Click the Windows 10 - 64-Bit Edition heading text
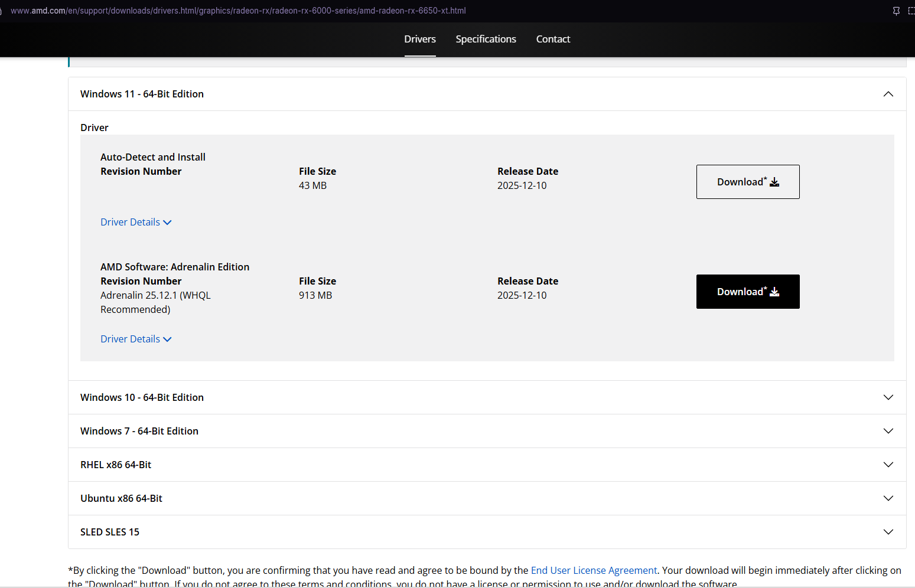This screenshot has height=588, width=915. [142, 397]
